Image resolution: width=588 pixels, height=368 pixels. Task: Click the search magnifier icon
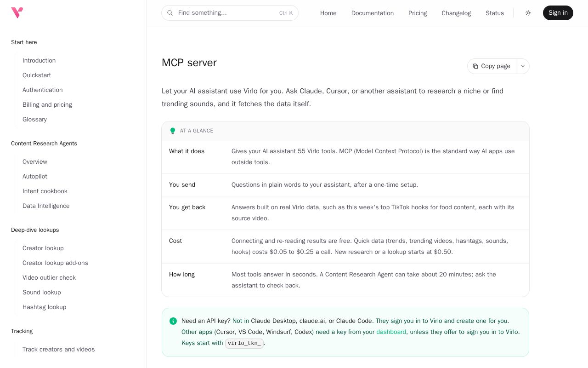170,13
